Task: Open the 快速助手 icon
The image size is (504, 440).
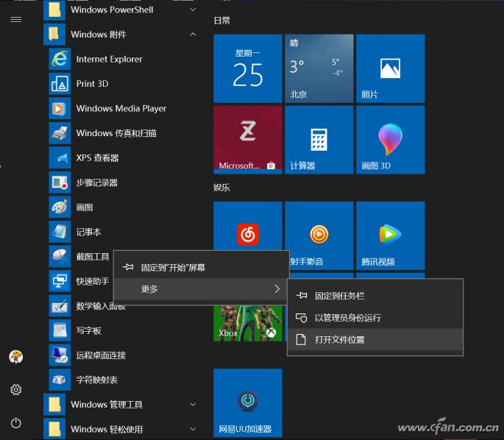Action: 60,281
